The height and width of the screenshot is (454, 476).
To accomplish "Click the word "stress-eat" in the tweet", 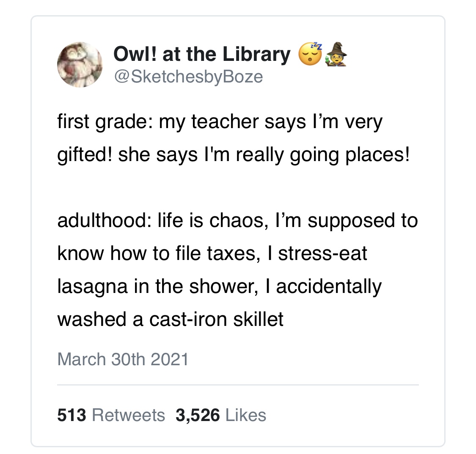I will click(x=322, y=253).
